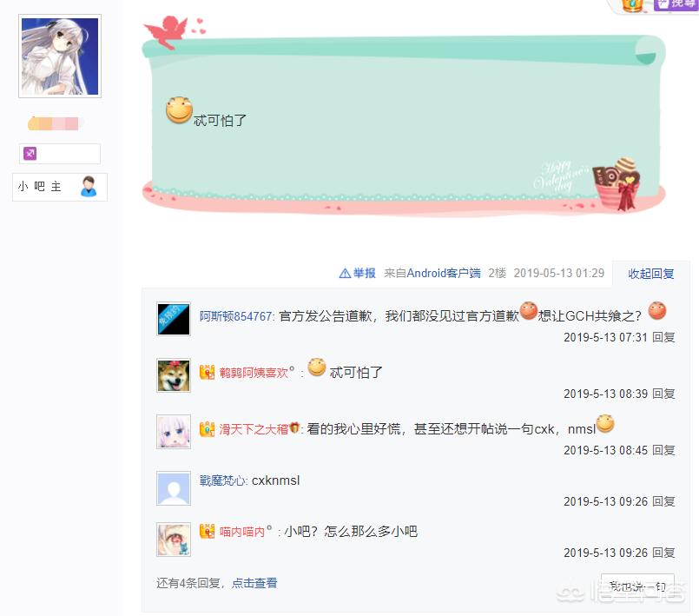Click crown badge beside 喵内喵内 username
The image size is (699, 616).
coord(207,531)
